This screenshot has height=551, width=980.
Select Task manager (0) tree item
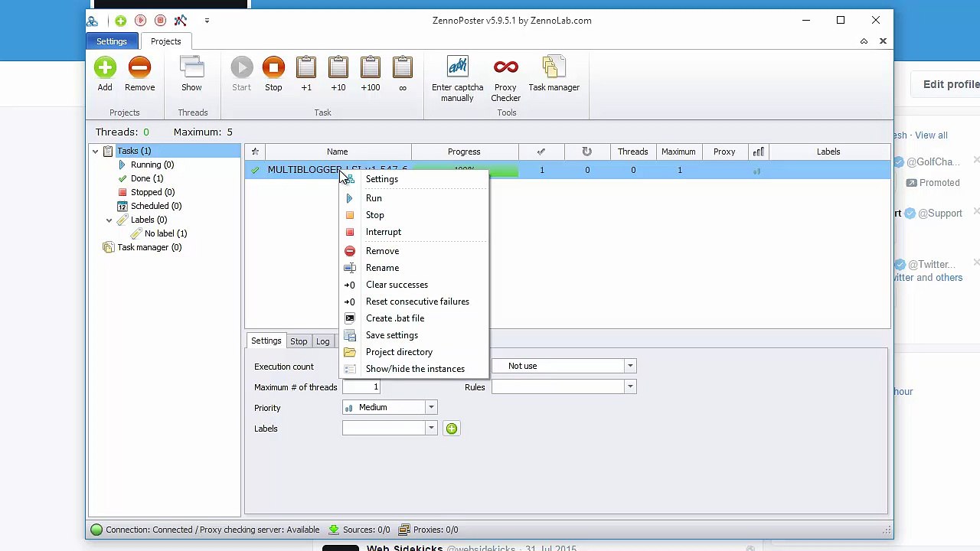149,247
